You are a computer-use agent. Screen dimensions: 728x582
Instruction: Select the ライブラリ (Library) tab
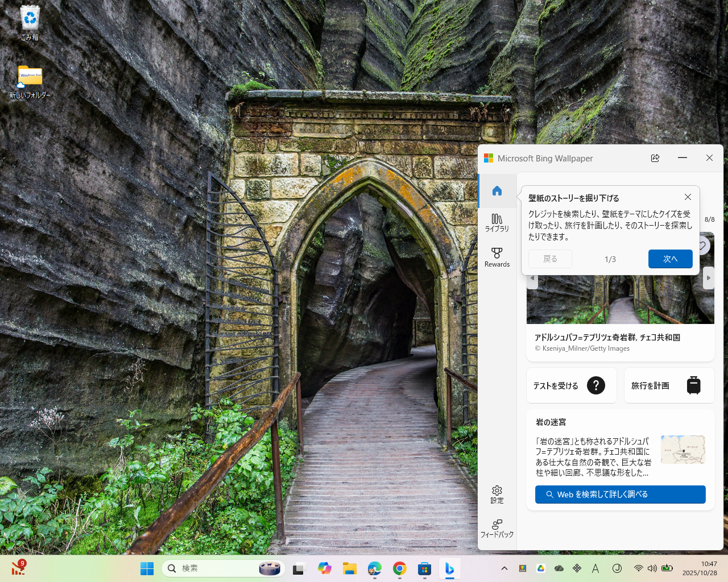[497, 222]
